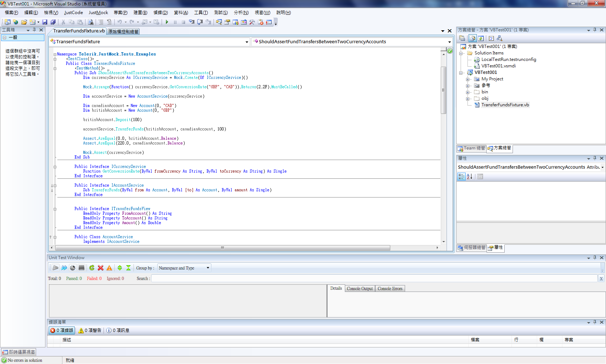Click the orange warning icon in test toolbar
Image resolution: width=606 pixels, height=364 pixels.
pos(109,268)
